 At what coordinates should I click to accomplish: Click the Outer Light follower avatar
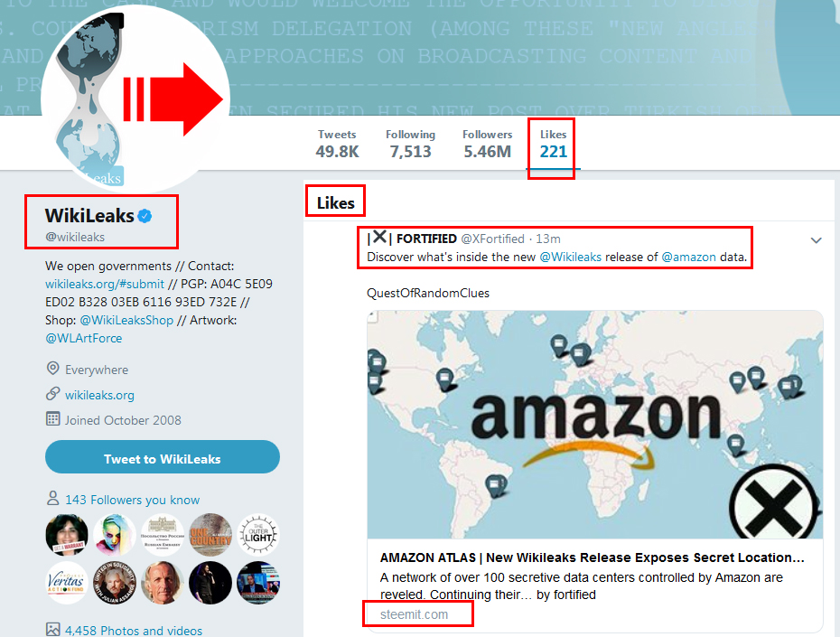click(258, 535)
